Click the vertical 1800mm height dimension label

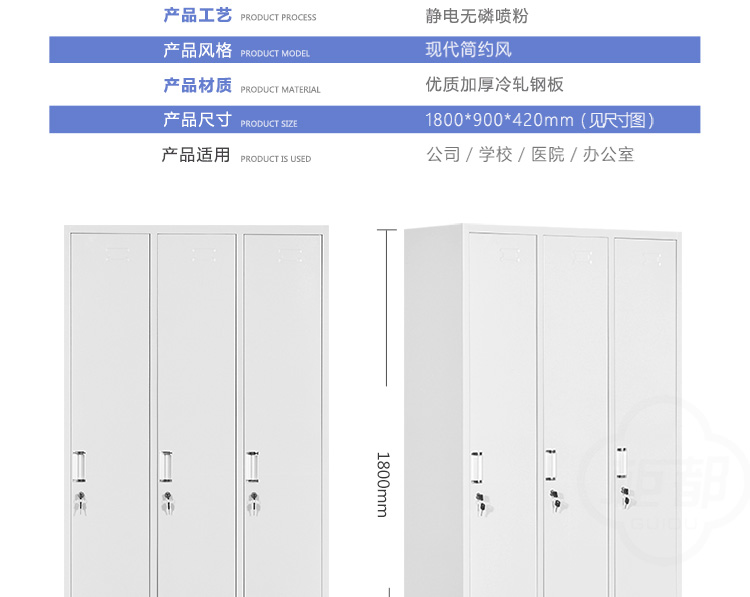[x=382, y=484]
